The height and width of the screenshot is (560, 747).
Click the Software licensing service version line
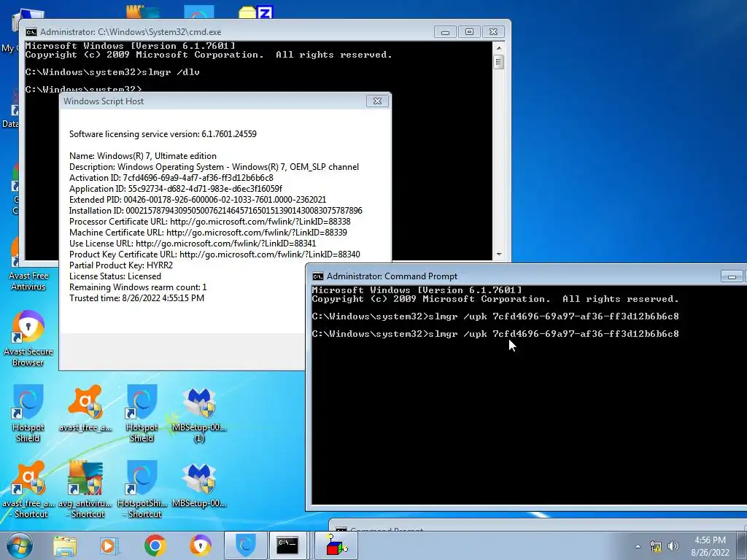163,134
